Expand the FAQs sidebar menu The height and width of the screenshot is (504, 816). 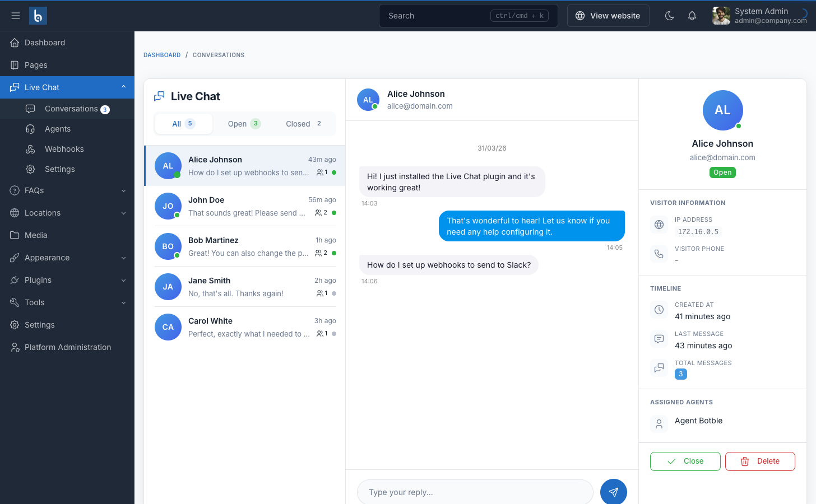(67, 190)
